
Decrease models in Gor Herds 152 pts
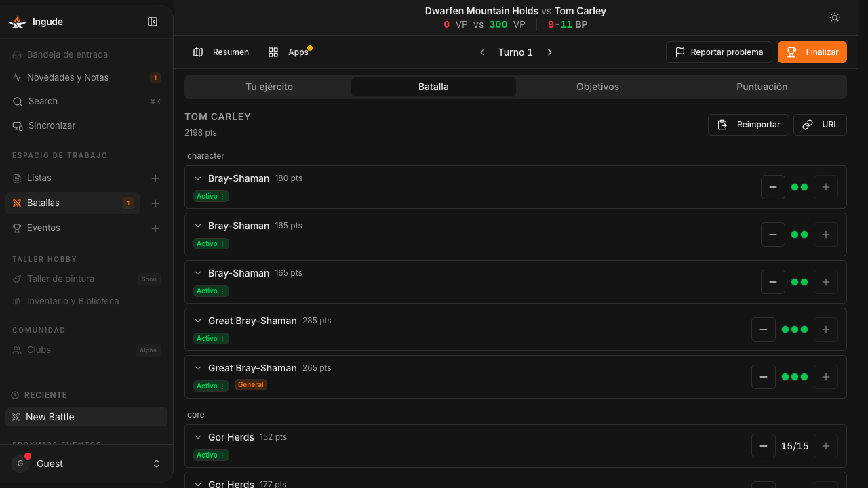tap(764, 446)
